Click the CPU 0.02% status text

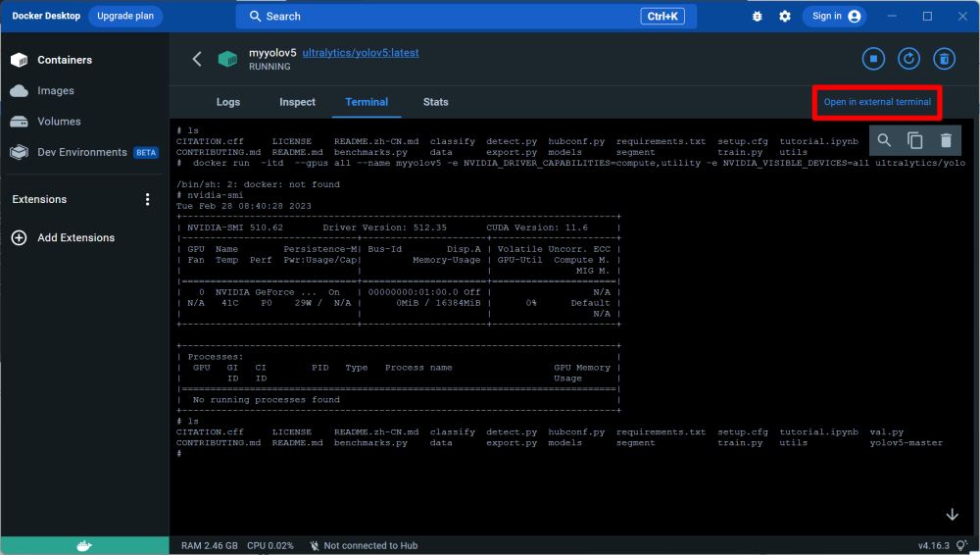pos(270,545)
